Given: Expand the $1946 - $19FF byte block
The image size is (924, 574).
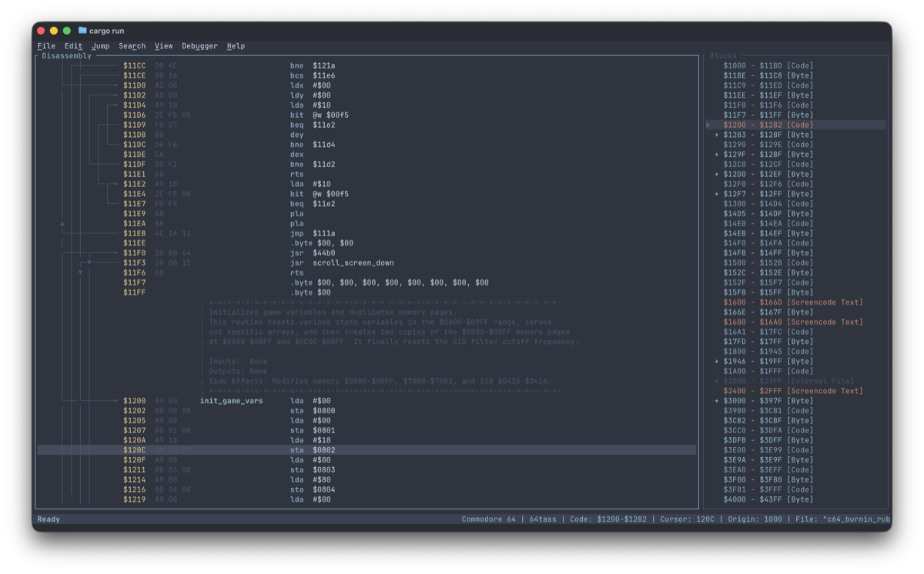Looking at the screenshot, I should (x=717, y=362).
